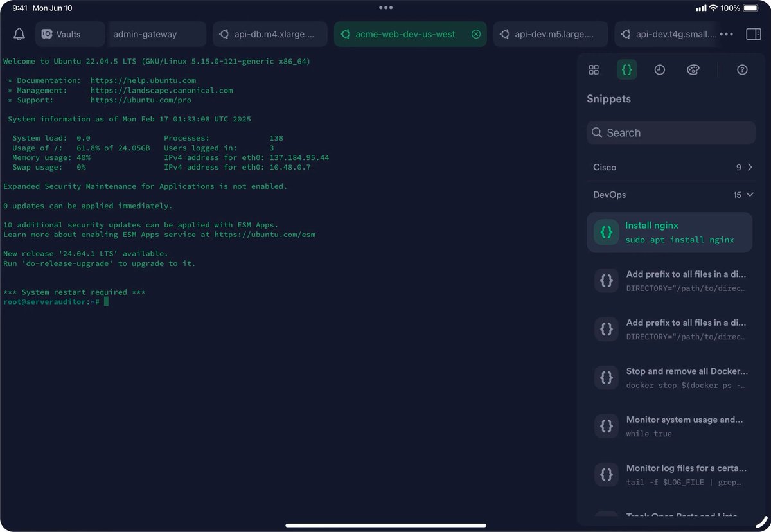Open the notifications bell
The image size is (771, 532).
coord(19,34)
